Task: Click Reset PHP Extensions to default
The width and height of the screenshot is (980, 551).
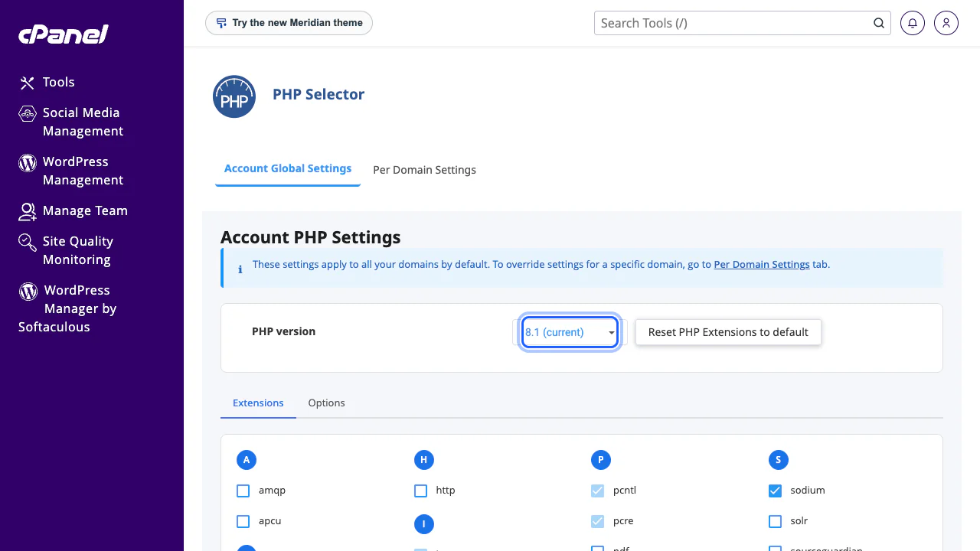Action: pyautogui.click(x=728, y=332)
